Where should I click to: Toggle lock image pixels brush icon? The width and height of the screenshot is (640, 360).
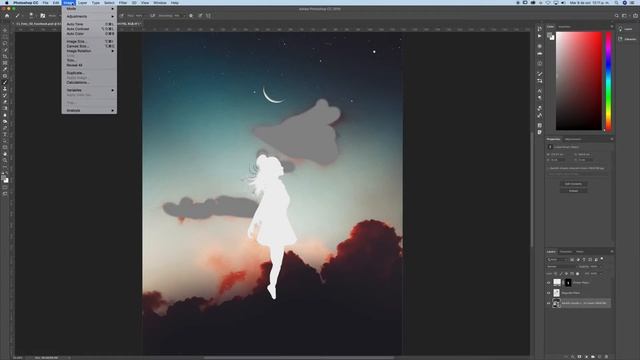click(561, 273)
